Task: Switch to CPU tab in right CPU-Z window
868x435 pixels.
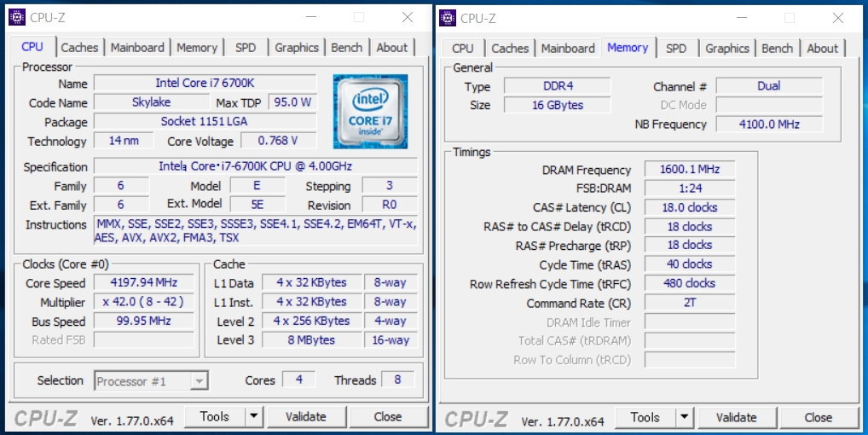Action: (463, 48)
